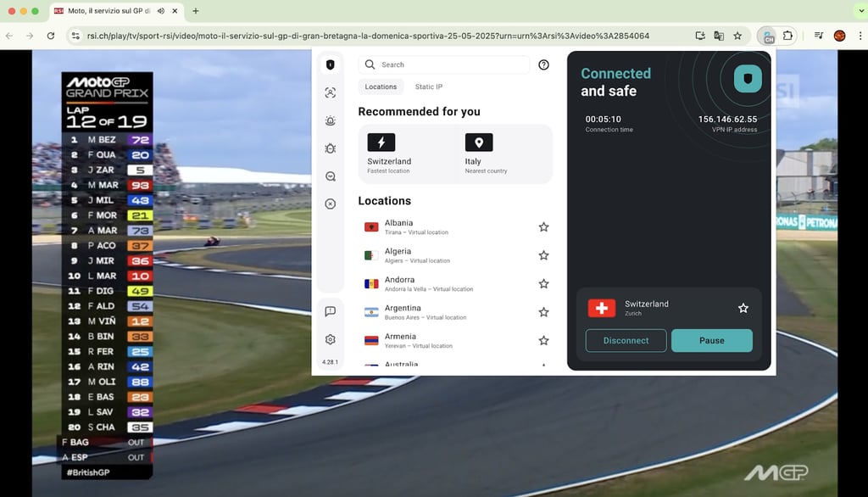Select Albania Tirana location row

[x=455, y=227]
